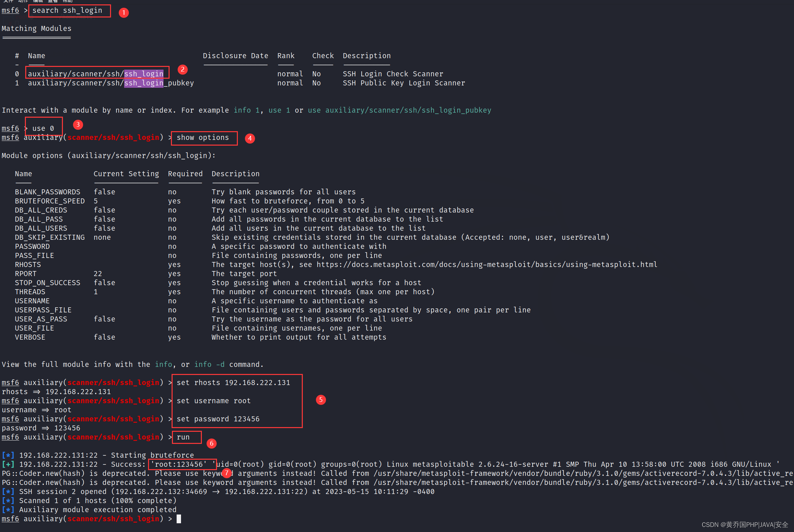Click the 'username => root' output line

(x=37, y=410)
